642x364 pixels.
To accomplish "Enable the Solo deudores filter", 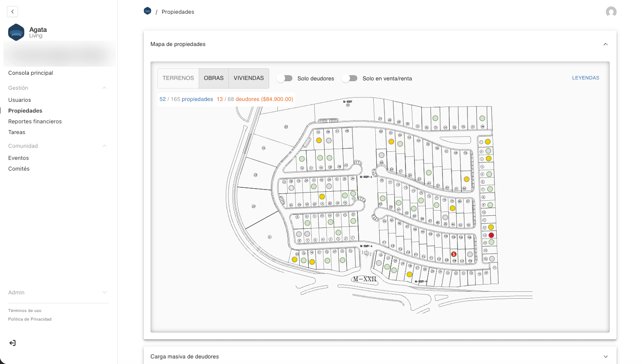I will pos(284,78).
